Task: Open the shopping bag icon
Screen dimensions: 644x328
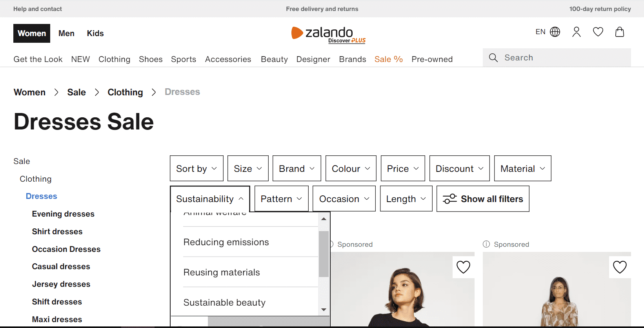Action: coord(620,32)
